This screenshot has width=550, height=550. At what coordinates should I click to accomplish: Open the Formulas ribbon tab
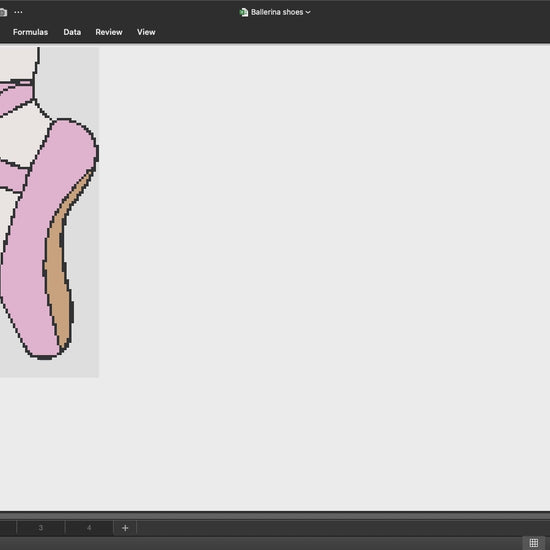pos(31,32)
